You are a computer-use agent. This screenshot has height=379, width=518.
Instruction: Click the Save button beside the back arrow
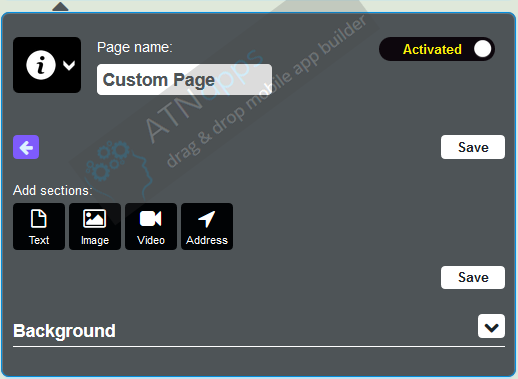473,147
